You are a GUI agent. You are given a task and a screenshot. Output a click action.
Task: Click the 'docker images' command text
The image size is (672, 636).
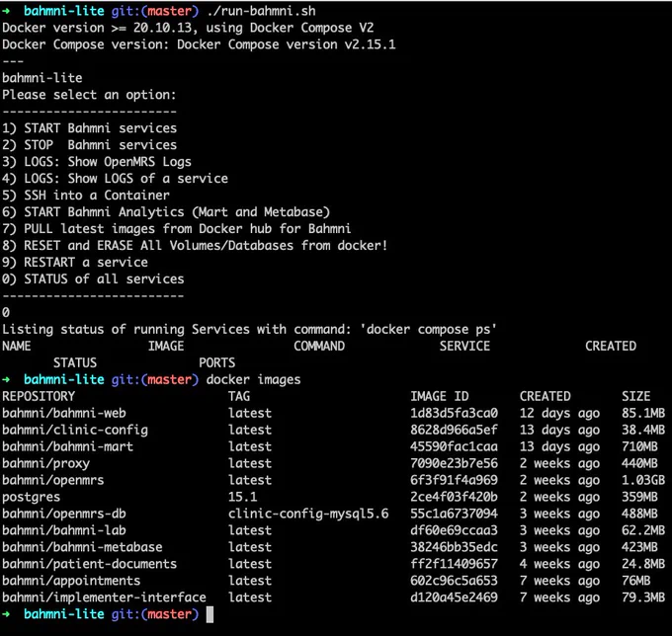pyautogui.click(x=253, y=380)
